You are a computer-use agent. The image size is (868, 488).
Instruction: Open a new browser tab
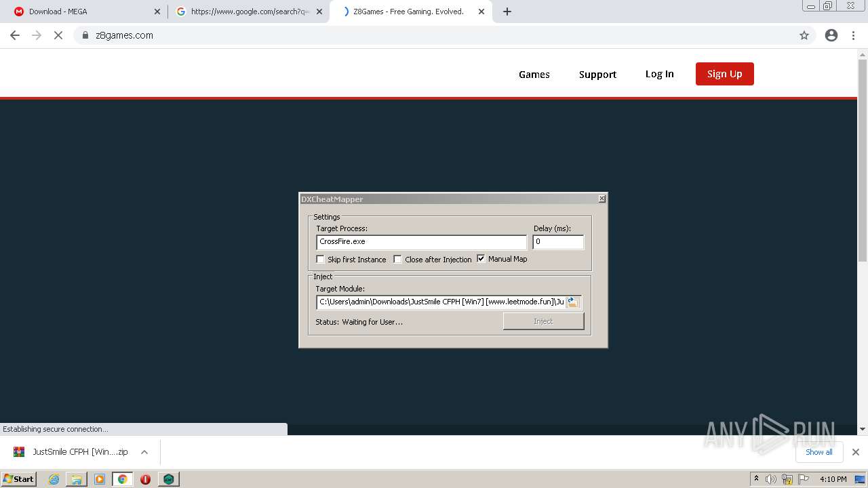point(507,12)
